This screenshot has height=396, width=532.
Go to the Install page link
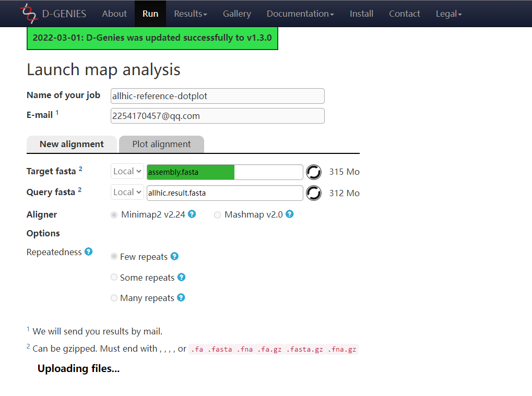click(361, 14)
